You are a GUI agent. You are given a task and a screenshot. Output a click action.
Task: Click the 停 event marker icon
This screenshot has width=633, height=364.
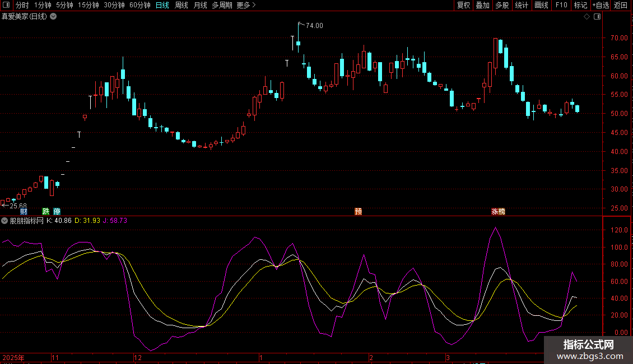pyautogui.click(x=57, y=212)
